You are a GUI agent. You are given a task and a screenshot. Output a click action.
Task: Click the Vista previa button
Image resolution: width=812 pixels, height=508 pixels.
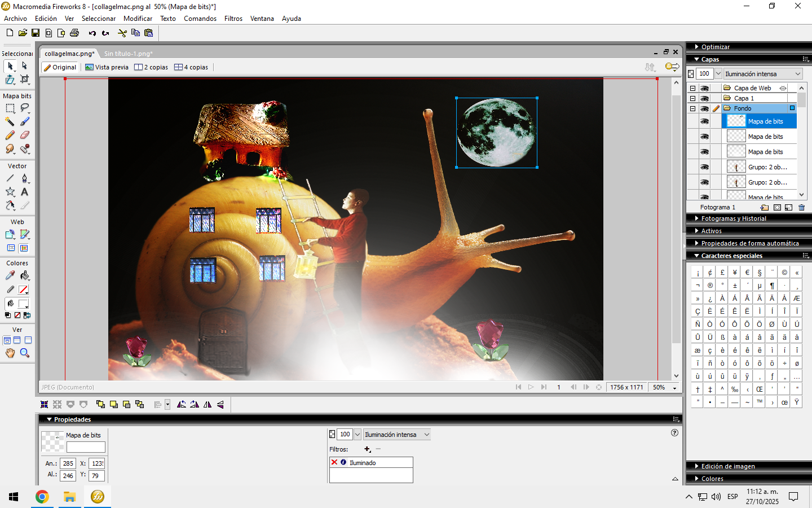(107, 67)
